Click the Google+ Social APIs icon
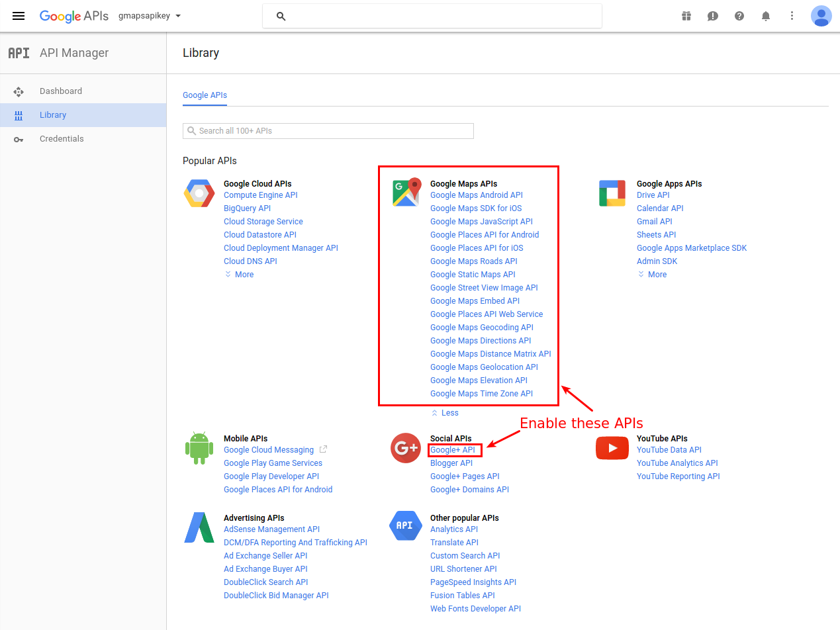This screenshot has width=840, height=630. [406, 448]
